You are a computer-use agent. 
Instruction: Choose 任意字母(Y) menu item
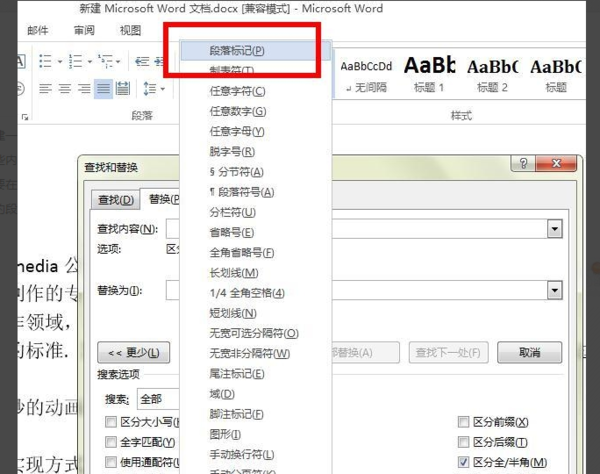256,132
